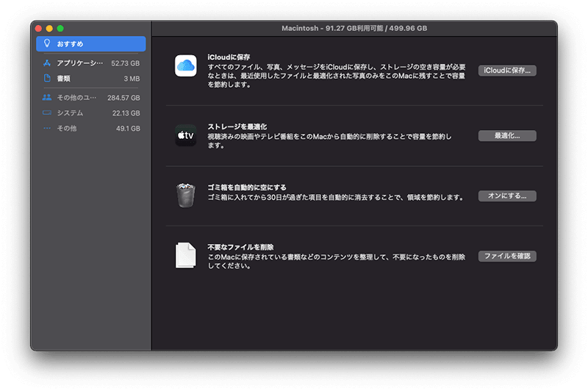Select the その他のユーザ row
Image resolution: width=588 pixels, height=391 pixels.
pos(90,98)
